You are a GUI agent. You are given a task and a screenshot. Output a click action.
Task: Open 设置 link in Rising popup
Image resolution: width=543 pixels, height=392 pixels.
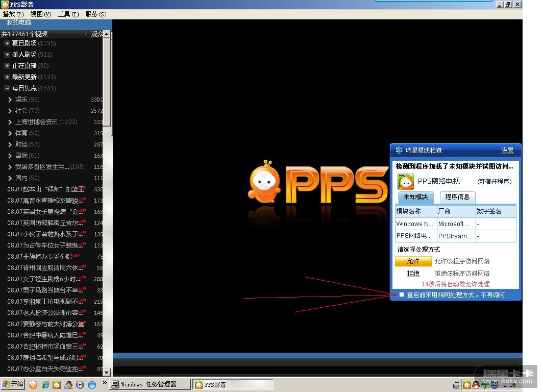click(507, 151)
